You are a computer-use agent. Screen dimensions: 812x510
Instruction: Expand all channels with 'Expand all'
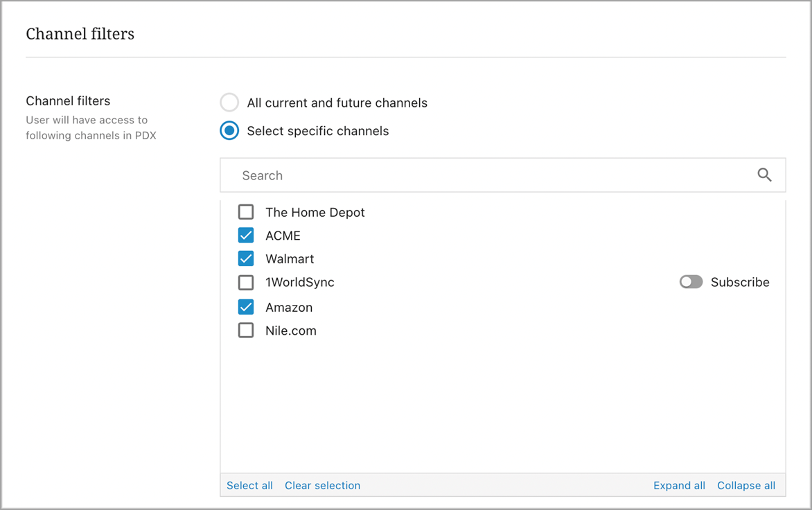coord(679,486)
